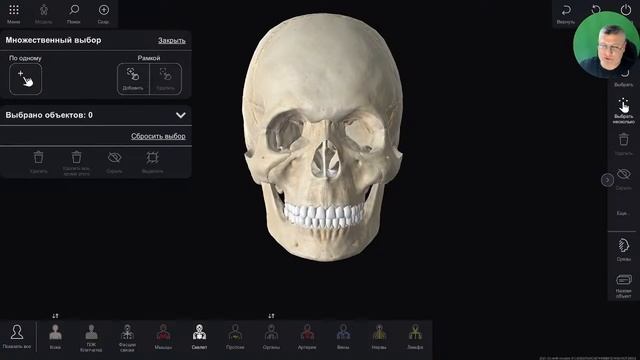Open the depth arrows above organs layer
This screenshot has height=360, width=640.
(271, 316)
